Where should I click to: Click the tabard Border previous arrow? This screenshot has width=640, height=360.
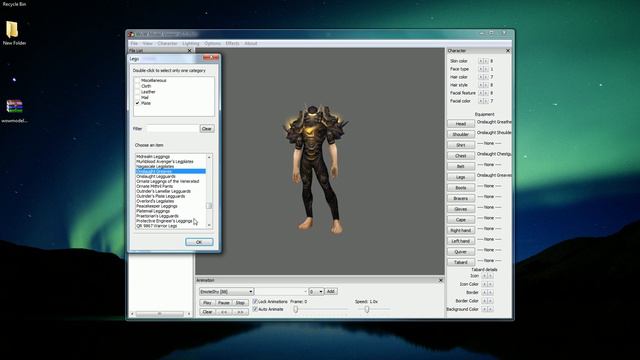click(x=484, y=292)
